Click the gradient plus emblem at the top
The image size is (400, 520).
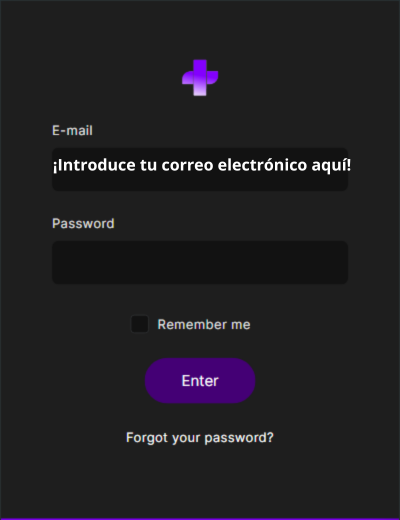200,78
